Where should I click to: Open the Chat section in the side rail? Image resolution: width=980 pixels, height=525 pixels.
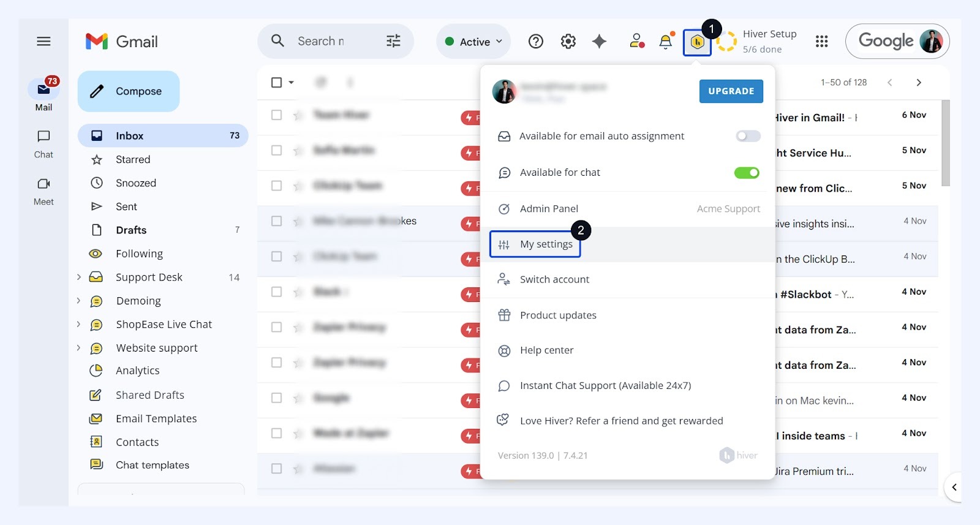pyautogui.click(x=43, y=144)
